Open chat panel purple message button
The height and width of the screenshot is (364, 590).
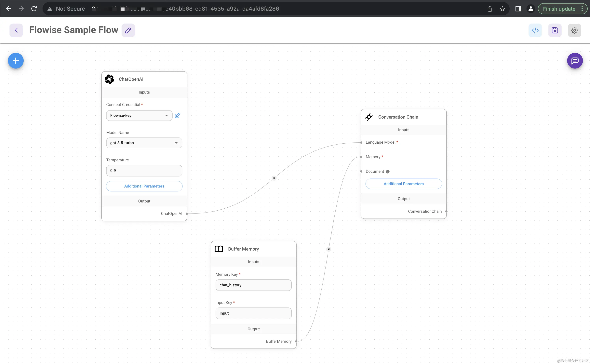tap(575, 61)
